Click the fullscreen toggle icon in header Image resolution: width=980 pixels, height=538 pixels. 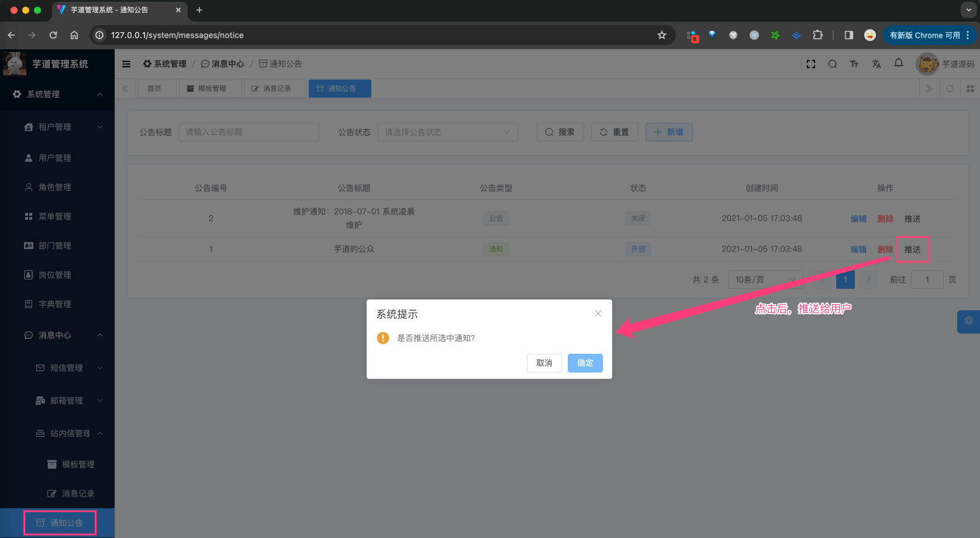click(x=810, y=64)
